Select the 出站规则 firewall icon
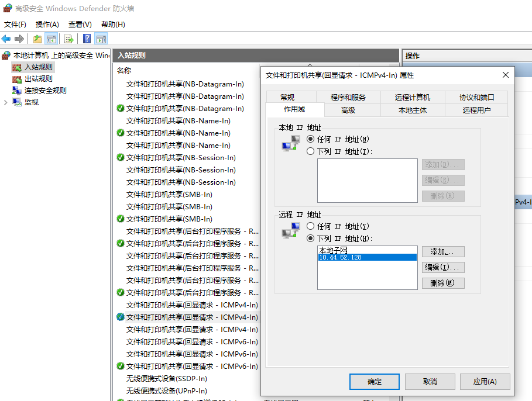Viewport: 532px width, 401px height. [17, 79]
